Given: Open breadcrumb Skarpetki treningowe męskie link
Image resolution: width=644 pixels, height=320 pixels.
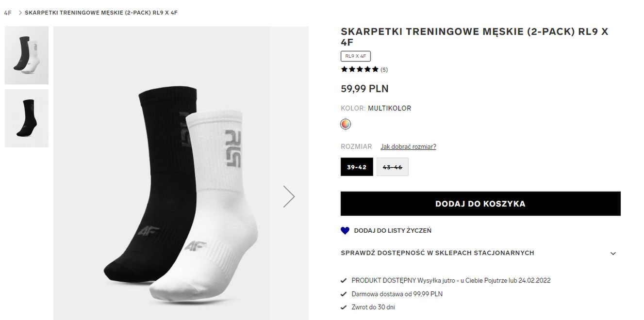Looking at the screenshot, I should [101, 13].
